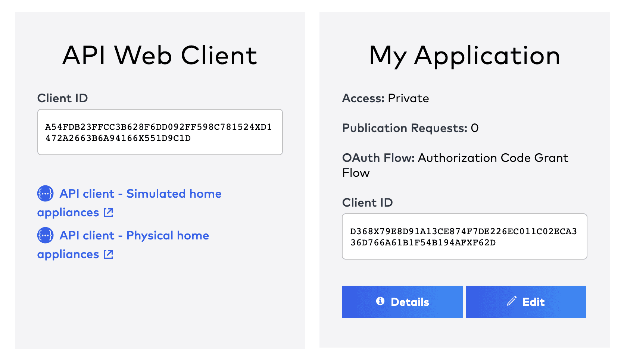
Task: Select the My Application Client ID text field
Action: (x=464, y=237)
